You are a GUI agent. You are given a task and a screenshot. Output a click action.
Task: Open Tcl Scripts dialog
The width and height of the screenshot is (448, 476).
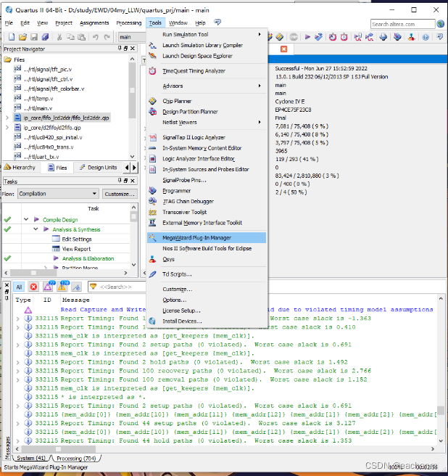point(176,274)
